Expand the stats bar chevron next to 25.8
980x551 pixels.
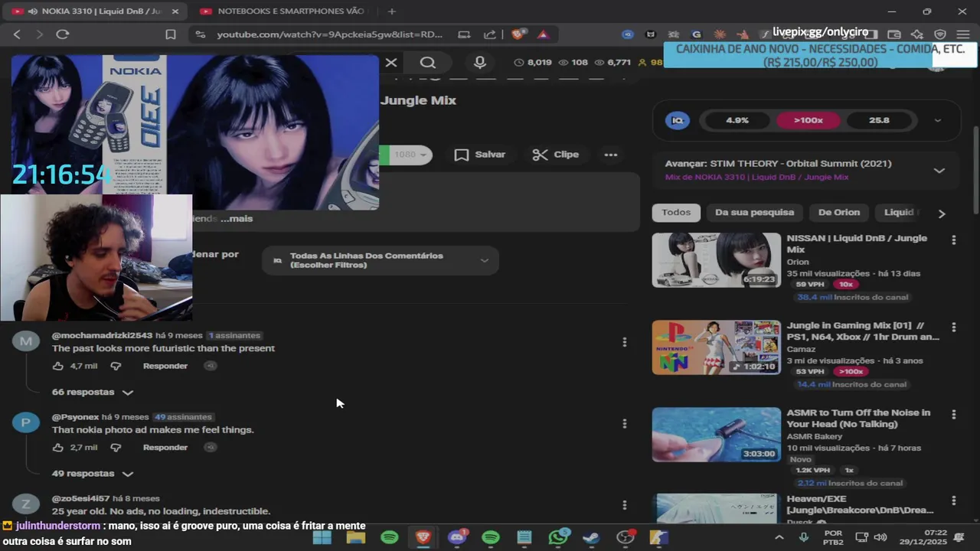coord(938,120)
